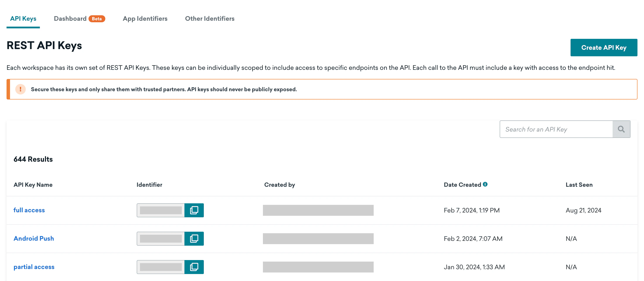Click the Beta badge on Dashboard
The height and width of the screenshot is (281, 644).
tap(97, 19)
